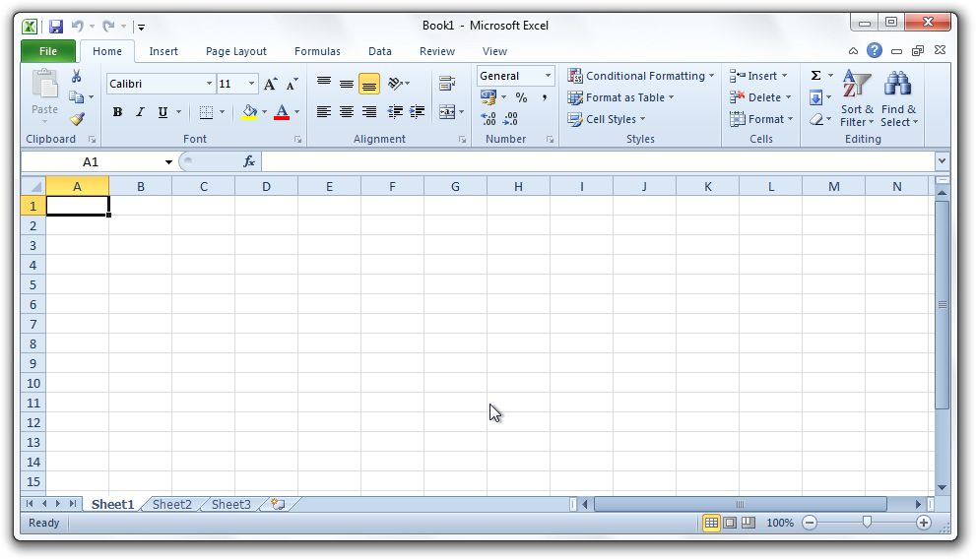Click Merge & Center icon
Viewport: 976px width, 560px height.
(447, 112)
